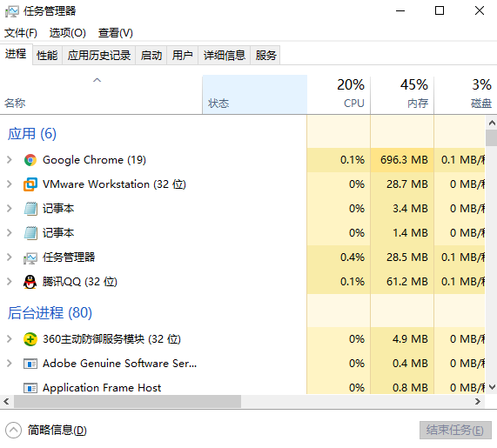497x448 pixels.
Task: Expand the 360主动防御服务模块 entry
Action: pos(10,339)
